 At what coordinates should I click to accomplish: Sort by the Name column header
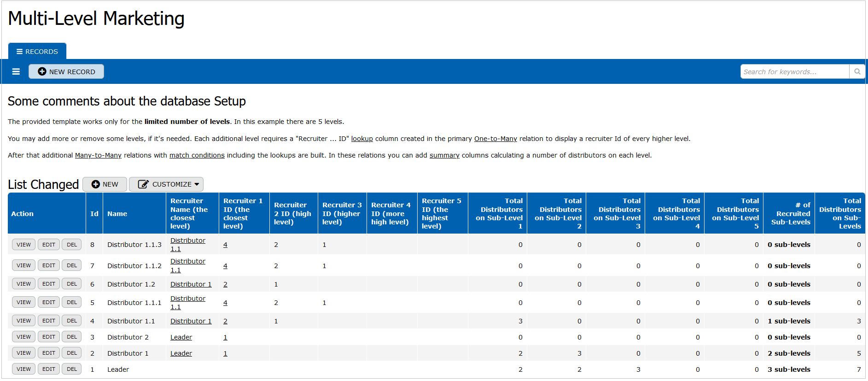point(117,214)
